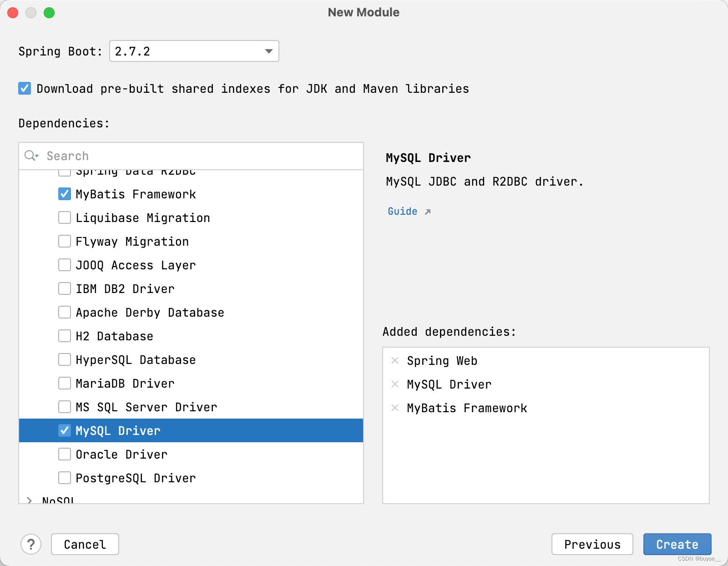Disable downloading pre-built shared indexes
The image size is (728, 566).
[x=24, y=88]
